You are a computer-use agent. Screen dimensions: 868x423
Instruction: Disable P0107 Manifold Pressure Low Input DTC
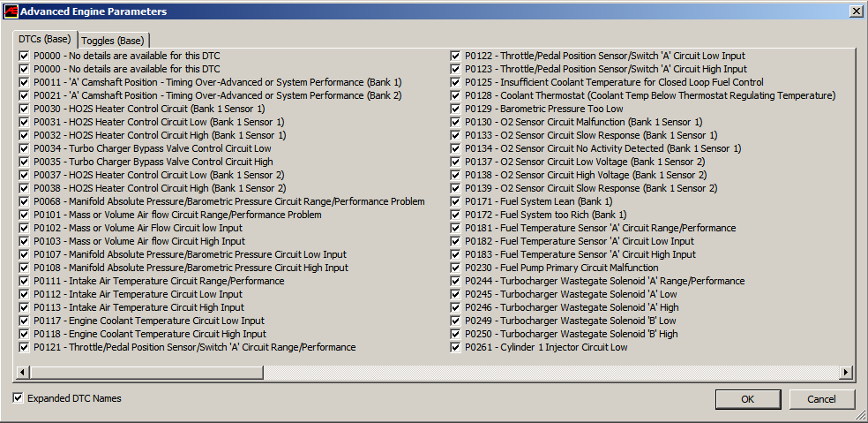pos(24,254)
